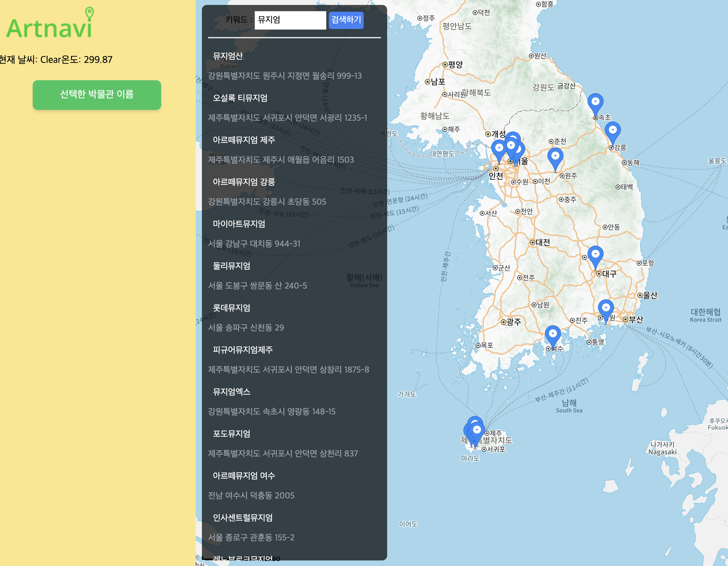This screenshot has height=566, width=728.
Task: Click the map marker west of 부산
Action: pos(606,309)
